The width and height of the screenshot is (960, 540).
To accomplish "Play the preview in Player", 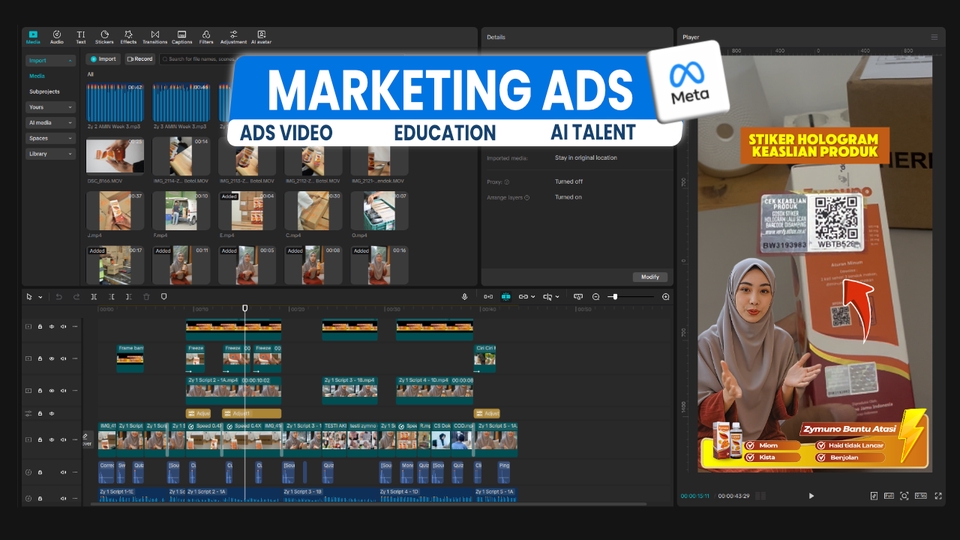I will coord(811,496).
